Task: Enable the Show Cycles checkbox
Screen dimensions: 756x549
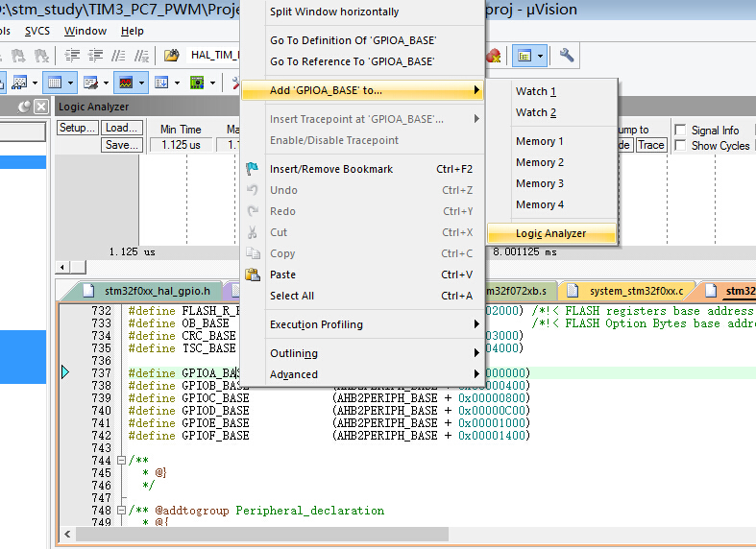Action: click(x=680, y=146)
